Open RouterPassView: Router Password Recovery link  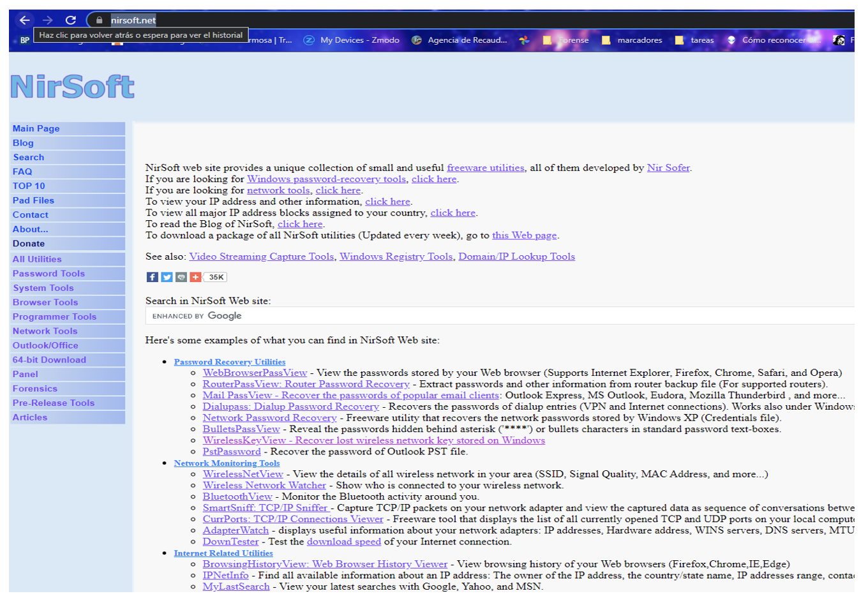tap(306, 384)
